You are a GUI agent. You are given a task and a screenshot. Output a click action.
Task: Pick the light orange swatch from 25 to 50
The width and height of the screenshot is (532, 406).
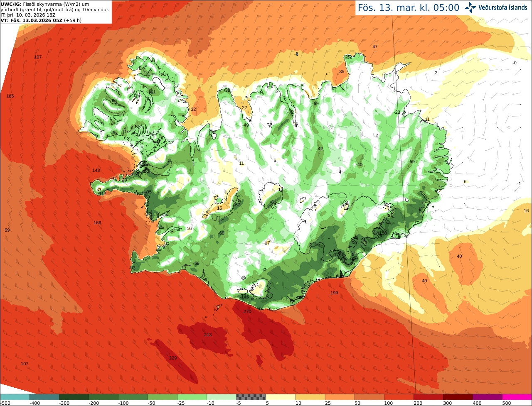[340, 397]
